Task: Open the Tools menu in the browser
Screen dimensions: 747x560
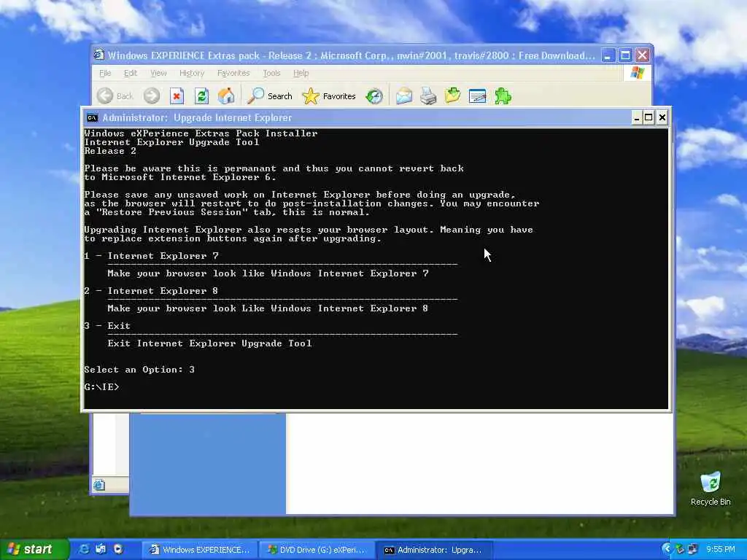Action: (271, 73)
